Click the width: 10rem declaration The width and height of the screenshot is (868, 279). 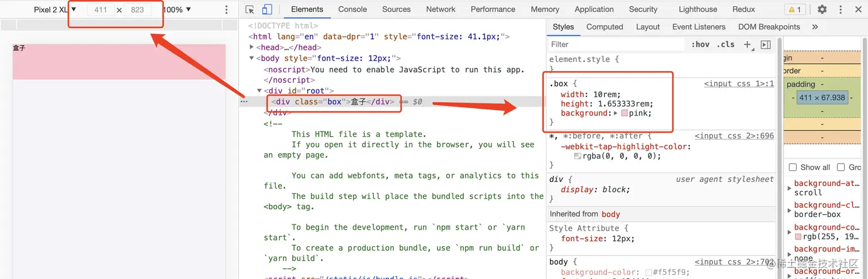coord(591,95)
